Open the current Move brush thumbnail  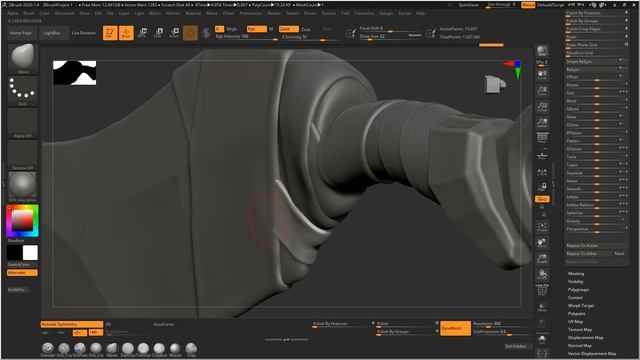[23, 58]
